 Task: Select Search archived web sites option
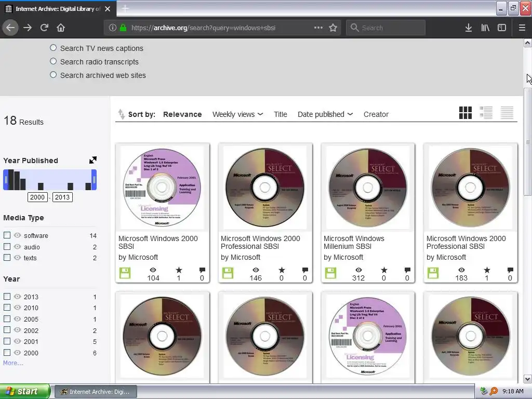pos(54,75)
